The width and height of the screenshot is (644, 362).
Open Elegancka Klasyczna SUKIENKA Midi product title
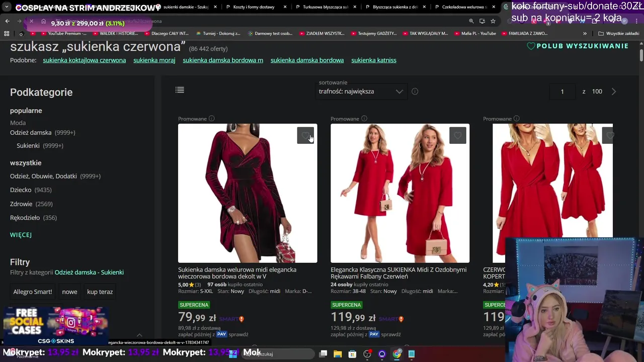(x=398, y=273)
